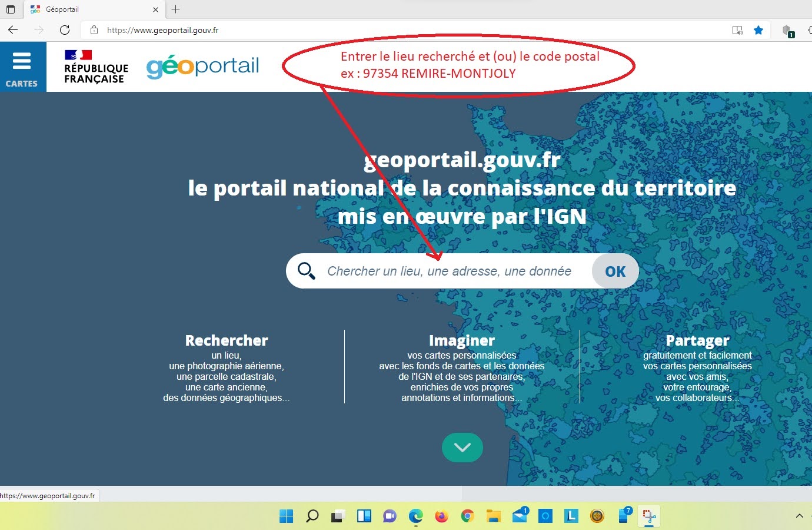Click the green scroll-down chevron button

pyautogui.click(x=462, y=448)
